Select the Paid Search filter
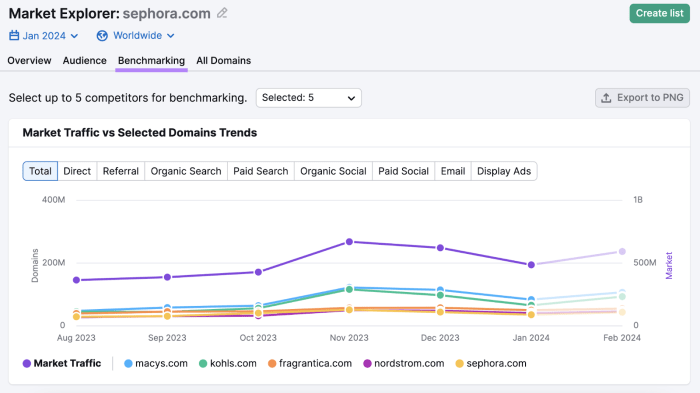 261,171
